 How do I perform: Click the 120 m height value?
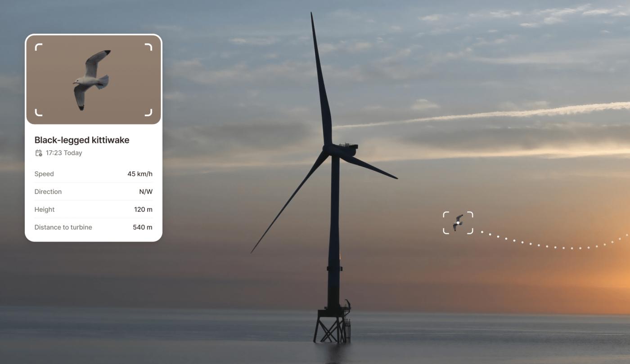pos(143,209)
